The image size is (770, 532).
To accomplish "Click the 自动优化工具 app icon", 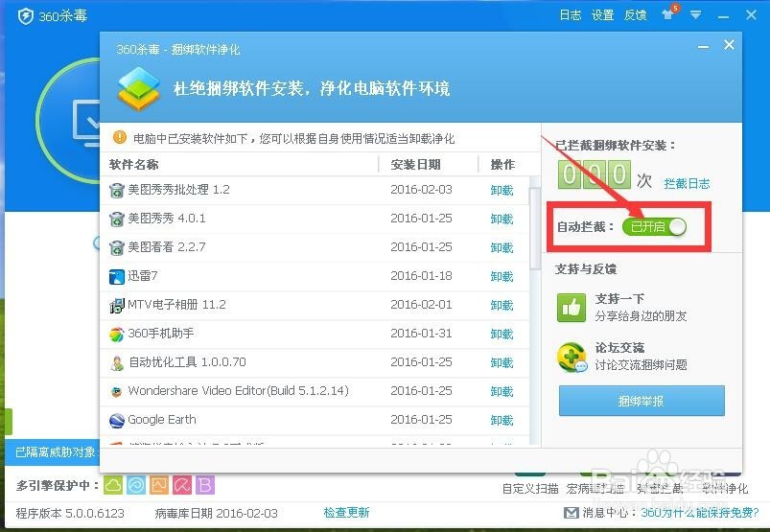I will (x=116, y=363).
